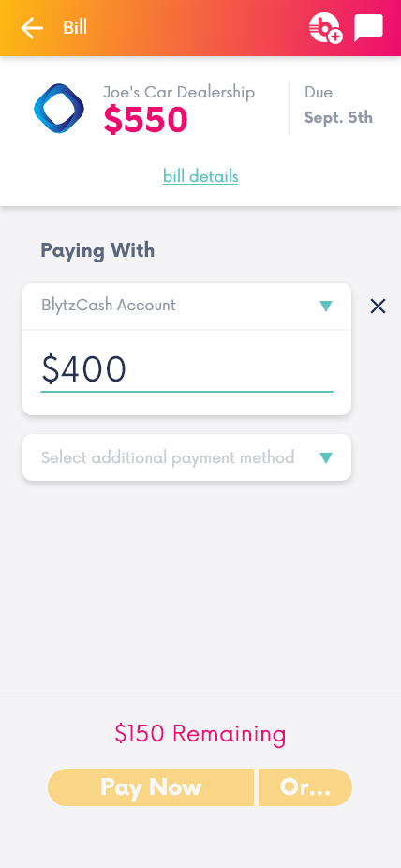Click the Pay Now button

(151, 787)
